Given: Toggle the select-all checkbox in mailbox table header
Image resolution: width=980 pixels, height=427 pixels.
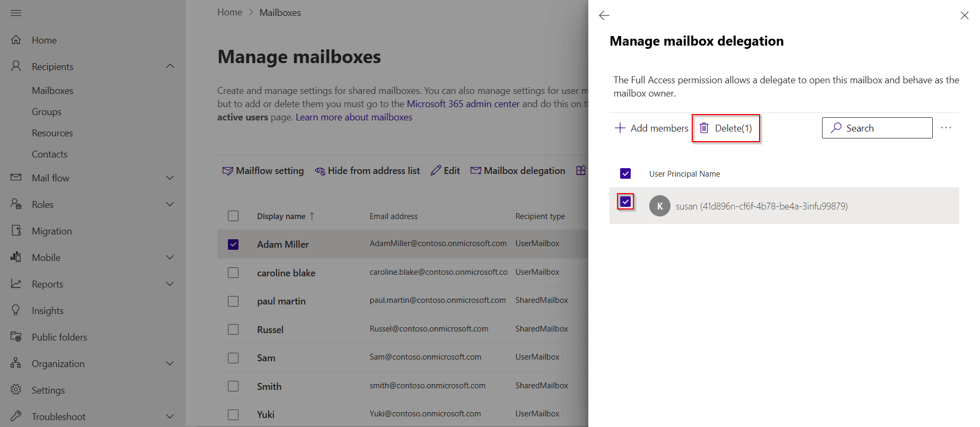Looking at the screenshot, I should coord(233,216).
